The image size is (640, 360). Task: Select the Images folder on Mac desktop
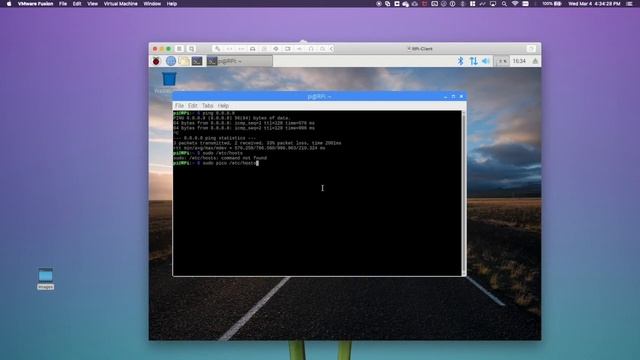click(x=45, y=279)
